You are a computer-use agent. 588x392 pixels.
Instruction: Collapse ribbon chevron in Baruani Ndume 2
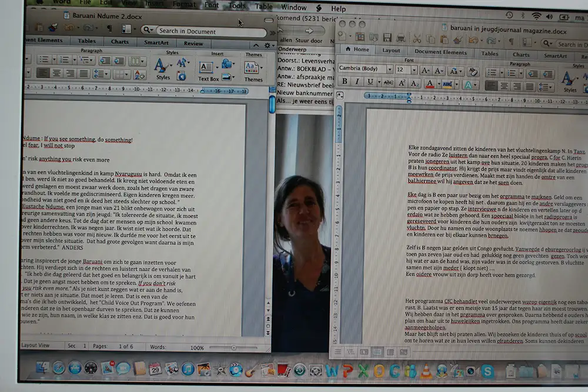[256, 45]
